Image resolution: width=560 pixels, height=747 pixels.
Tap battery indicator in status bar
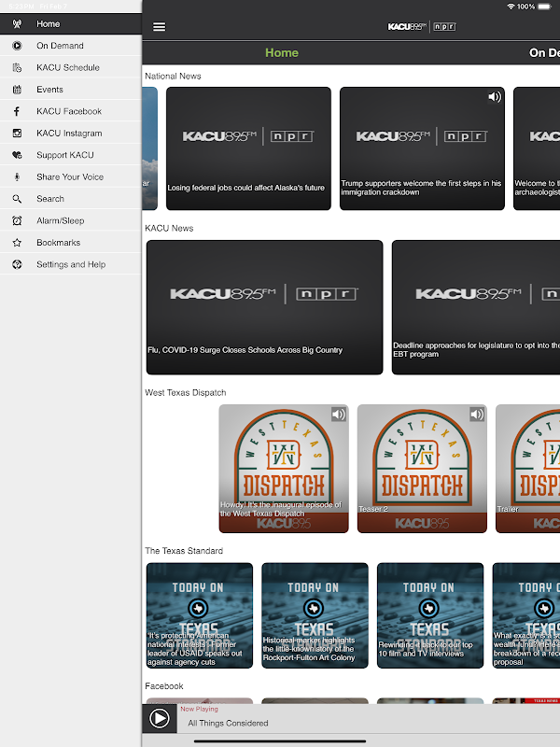[x=544, y=7]
